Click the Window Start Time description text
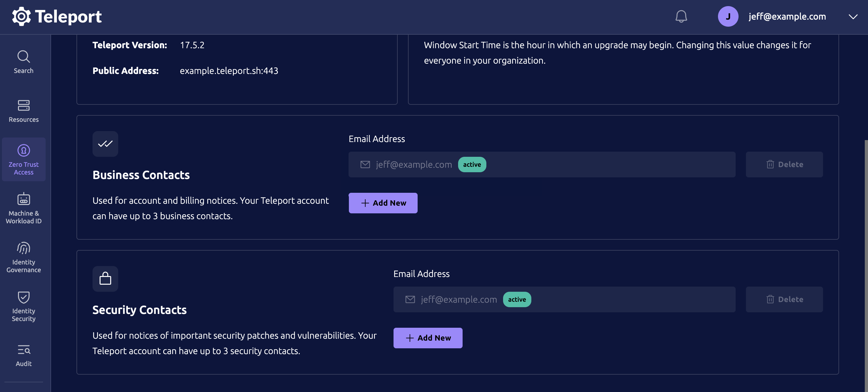Viewport: 868px width, 392px height. point(617,53)
